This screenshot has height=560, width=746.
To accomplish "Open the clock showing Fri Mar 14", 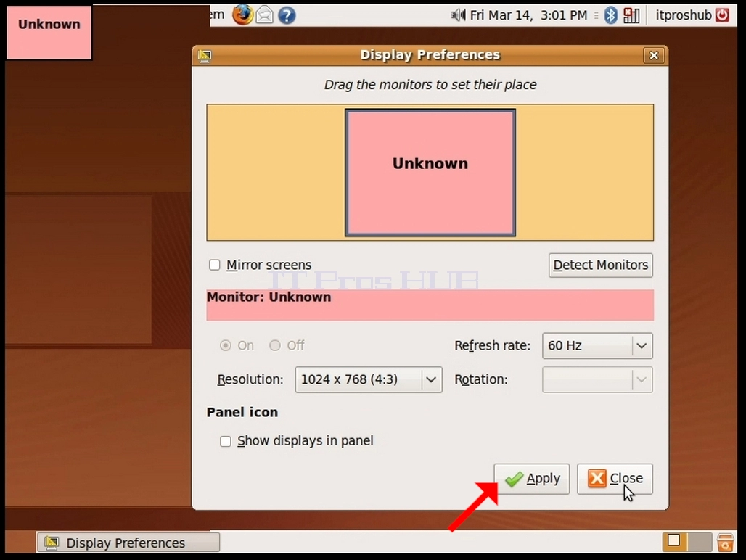I will pyautogui.click(x=528, y=15).
